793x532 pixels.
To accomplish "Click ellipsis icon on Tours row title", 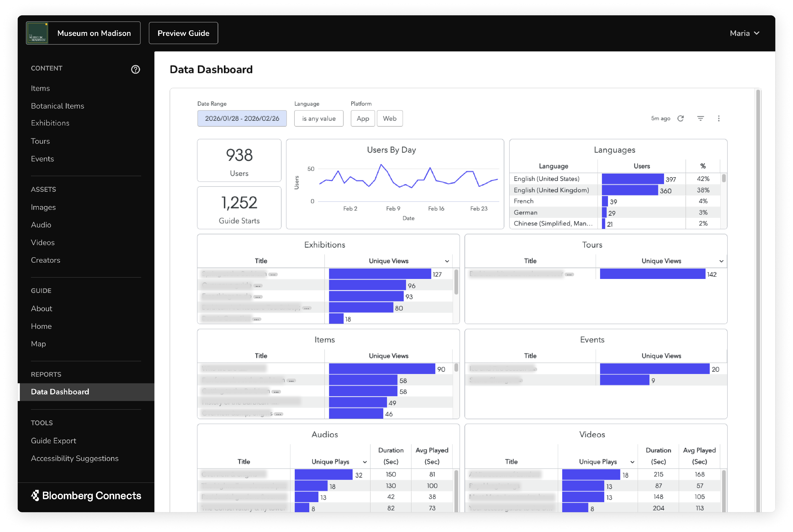I will (569, 274).
